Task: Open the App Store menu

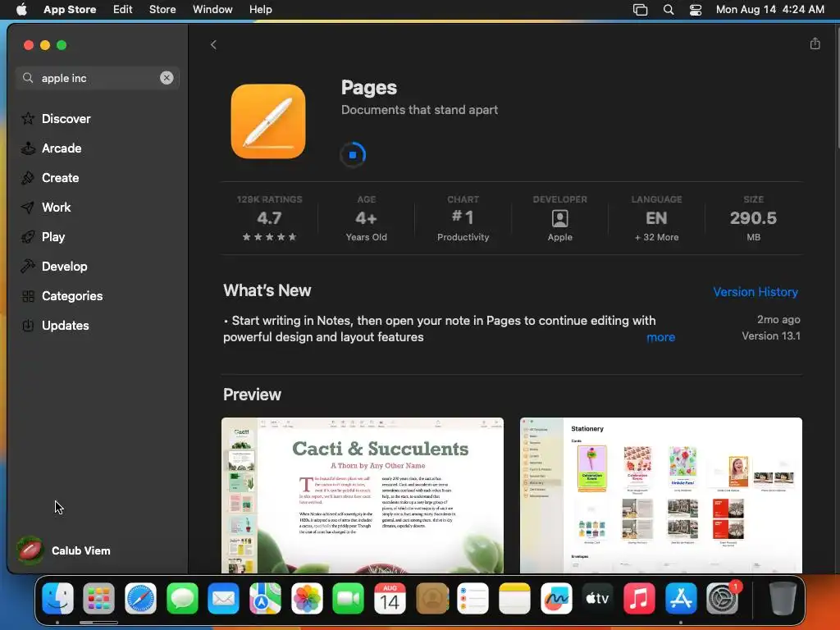Action: (x=70, y=9)
